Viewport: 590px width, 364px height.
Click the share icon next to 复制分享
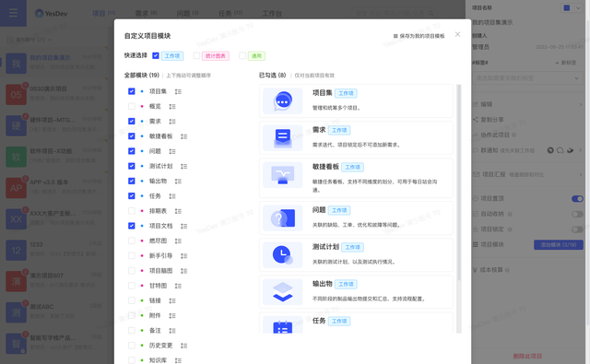click(476, 120)
